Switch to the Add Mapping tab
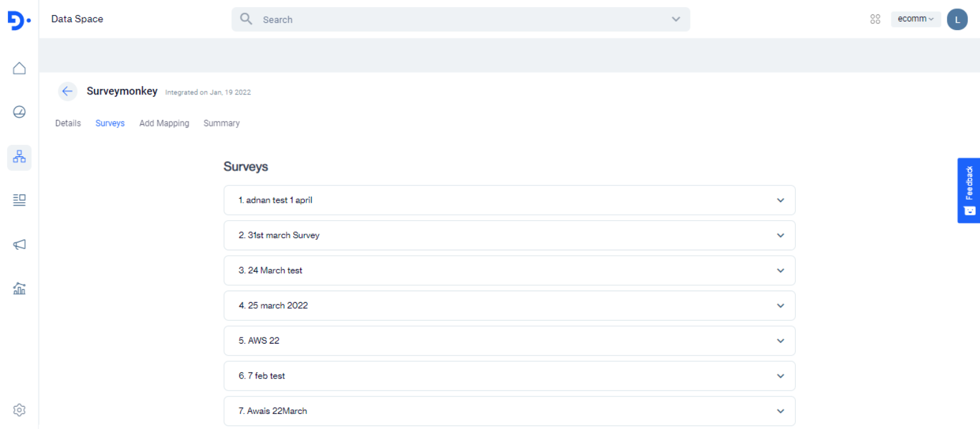 coord(164,123)
